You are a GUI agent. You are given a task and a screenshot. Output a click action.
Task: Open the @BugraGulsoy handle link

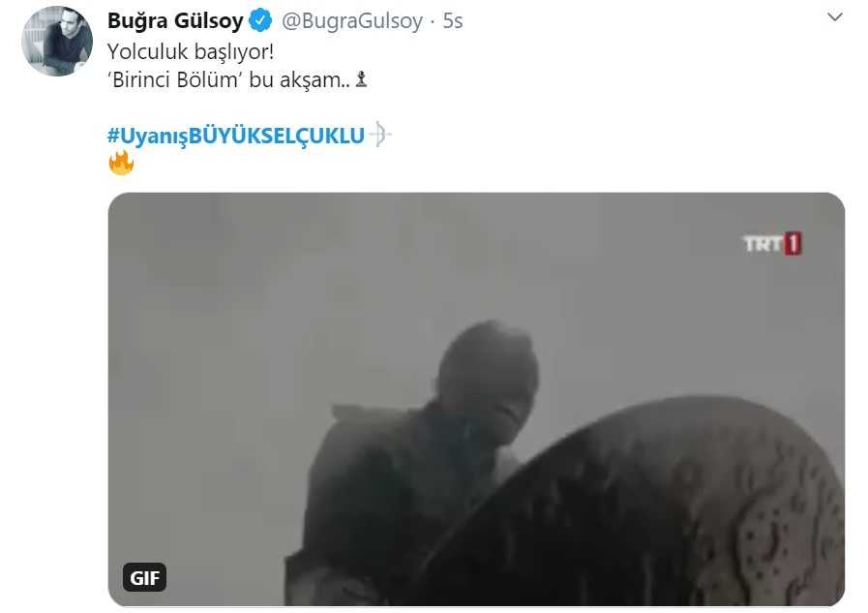(x=352, y=21)
